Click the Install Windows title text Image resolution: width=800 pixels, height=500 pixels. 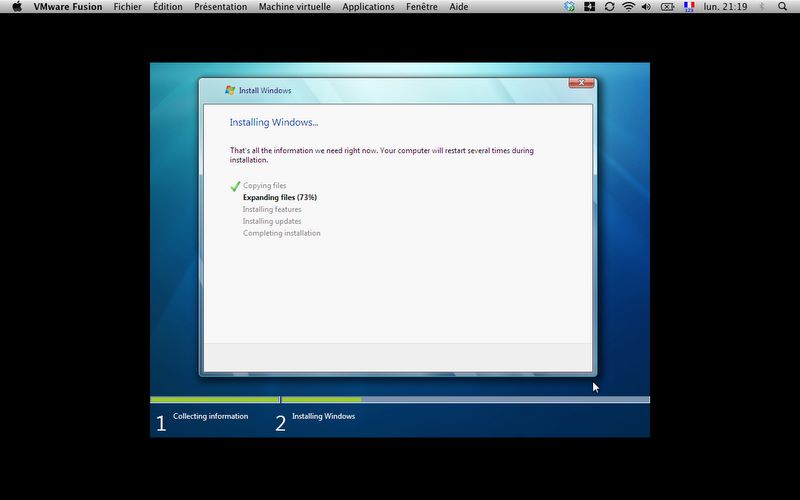[x=265, y=90]
